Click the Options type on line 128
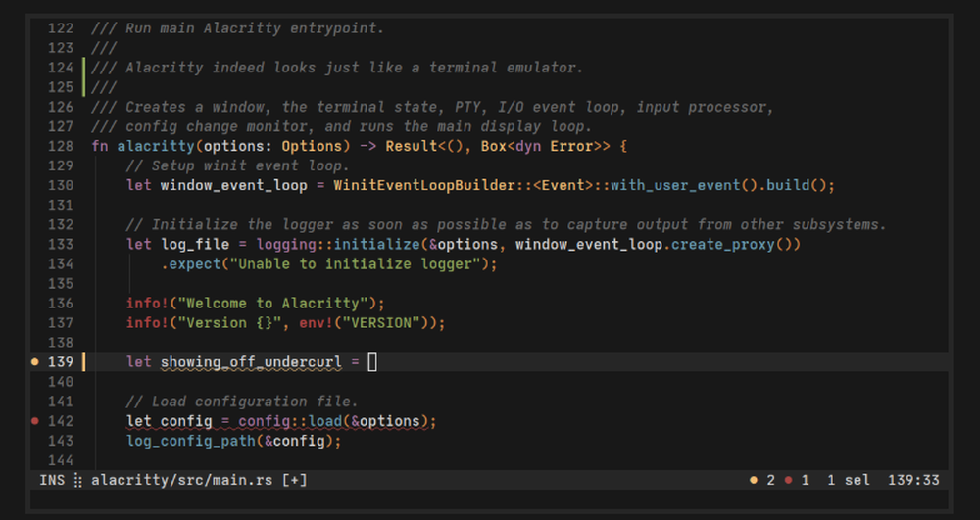 312,146
